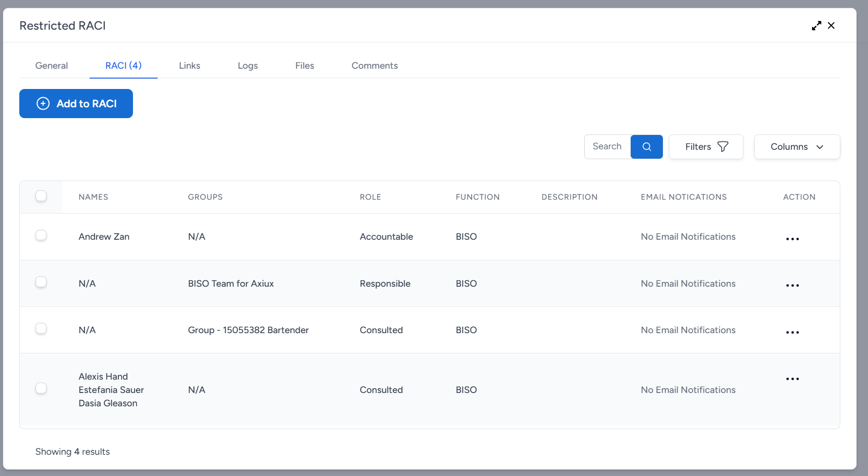The width and height of the screenshot is (868, 476).
Task: Click the blue search magnifier icon
Action: pyautogui.click(x=647, y=147)
